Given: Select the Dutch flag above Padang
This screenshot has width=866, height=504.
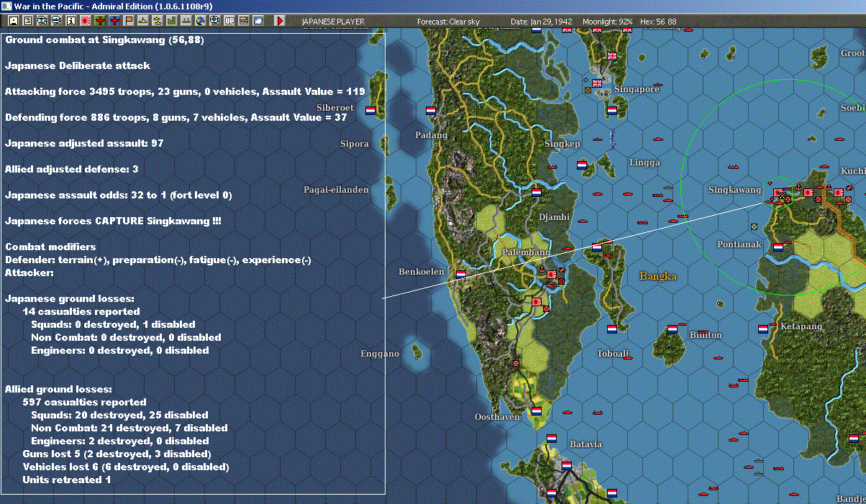Looking at the screenshot, I should (432, 111).
